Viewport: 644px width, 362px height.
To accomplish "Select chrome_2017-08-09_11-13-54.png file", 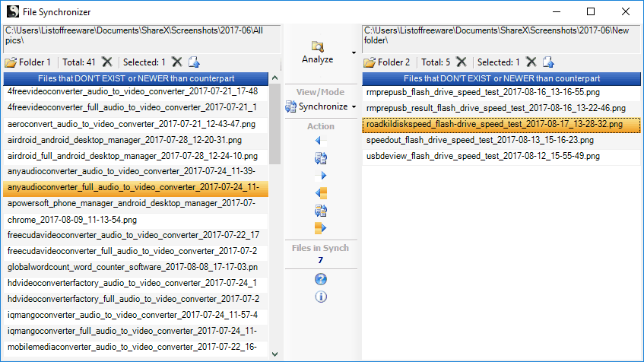I will [x=135, y=220].
